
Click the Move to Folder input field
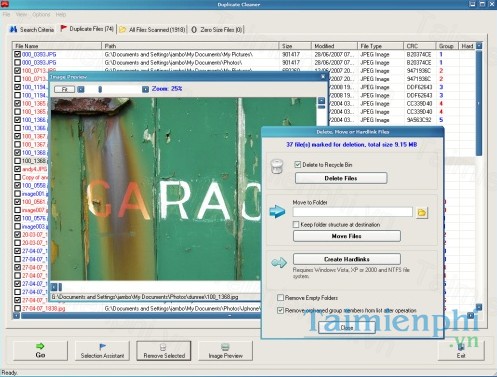tap(353, 212)
